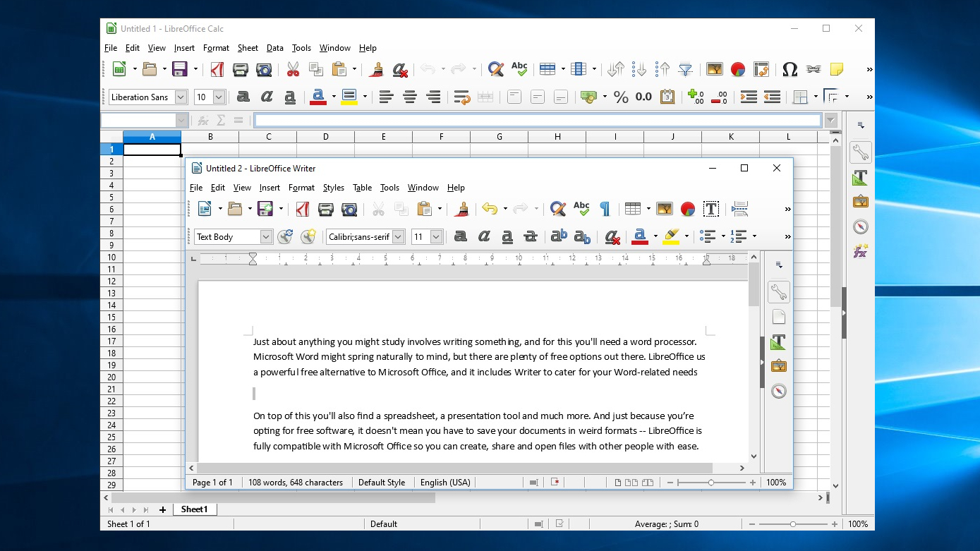Open the Functions panel in Calc sidebar
Screen dimensions: 980x551
860,251
